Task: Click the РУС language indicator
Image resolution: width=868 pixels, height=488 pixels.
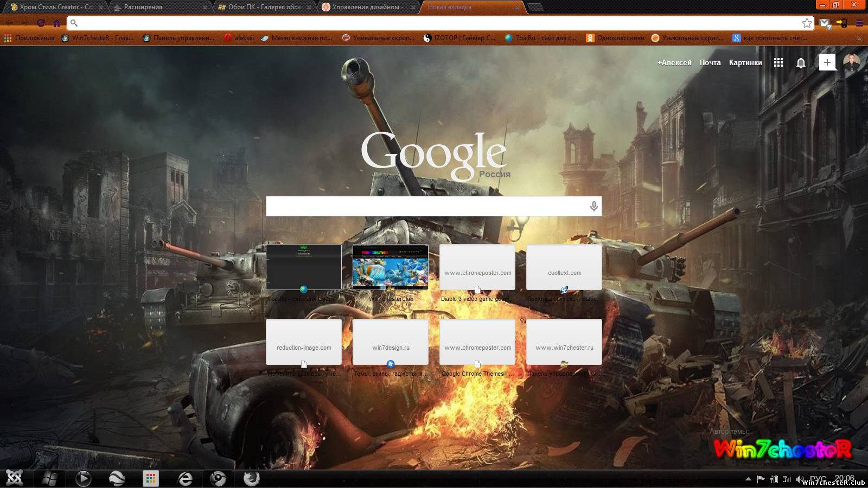Action: [x=818, y=479]
